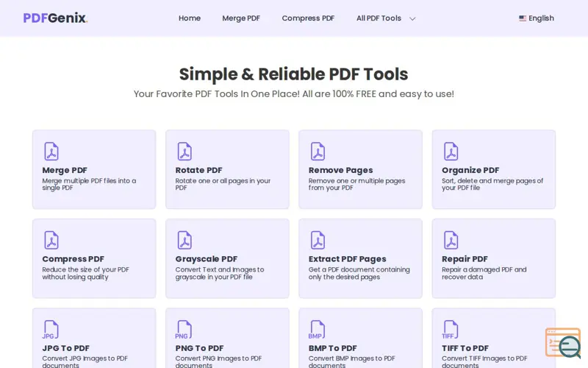588x368 pixels.
Task: Click 'Merge multiple PDF files into a single PDF'
Action: (89, 184)
